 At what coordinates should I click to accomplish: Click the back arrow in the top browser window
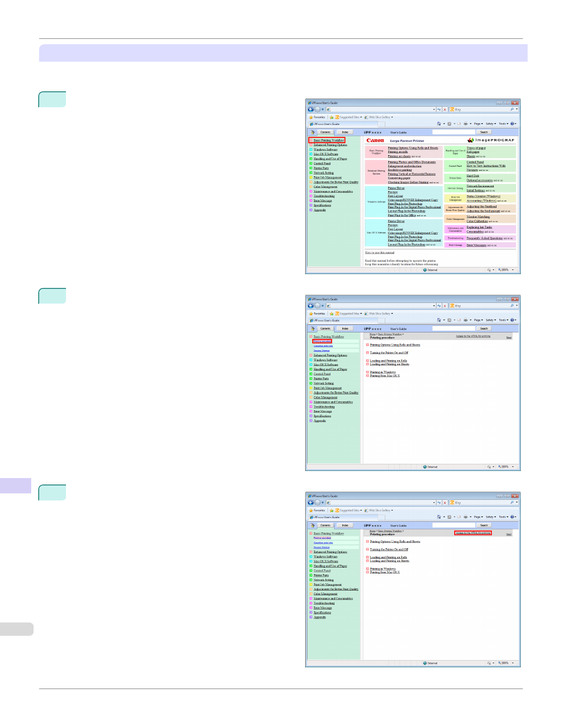310,109
